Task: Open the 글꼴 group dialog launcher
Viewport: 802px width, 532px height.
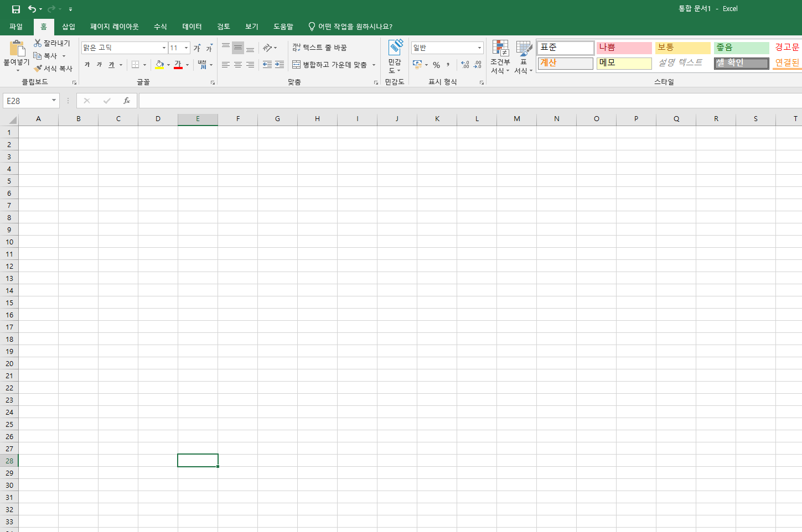Action: click(213, 82)
